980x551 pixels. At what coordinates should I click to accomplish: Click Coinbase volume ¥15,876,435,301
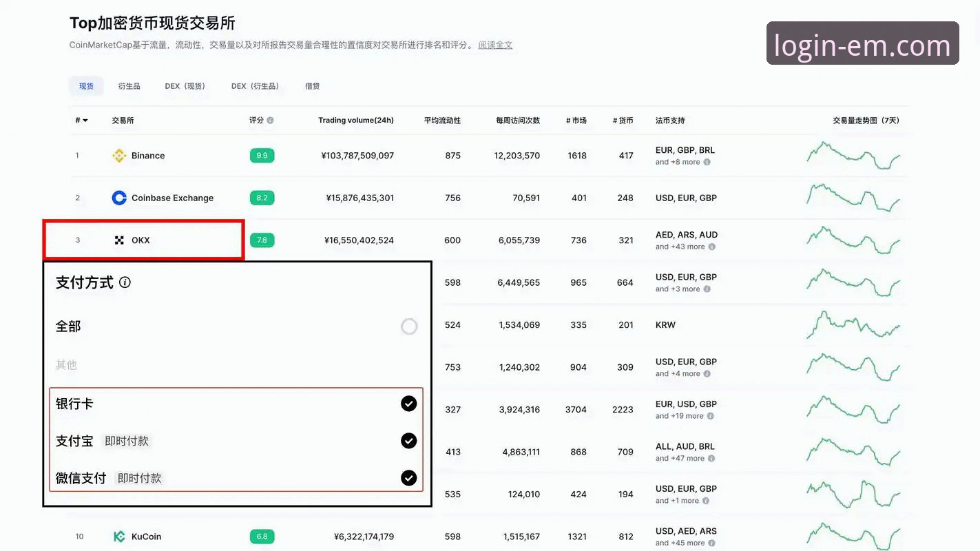pos(360,198)
